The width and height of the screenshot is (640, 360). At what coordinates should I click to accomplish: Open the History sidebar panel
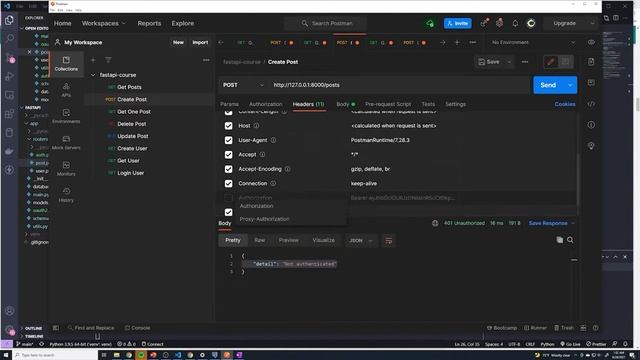tap(66, 195)
